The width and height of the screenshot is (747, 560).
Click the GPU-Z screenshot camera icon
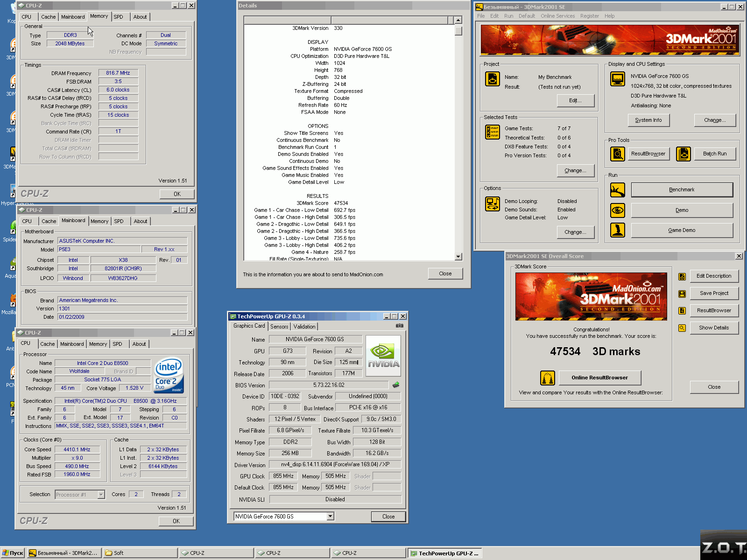400,326
